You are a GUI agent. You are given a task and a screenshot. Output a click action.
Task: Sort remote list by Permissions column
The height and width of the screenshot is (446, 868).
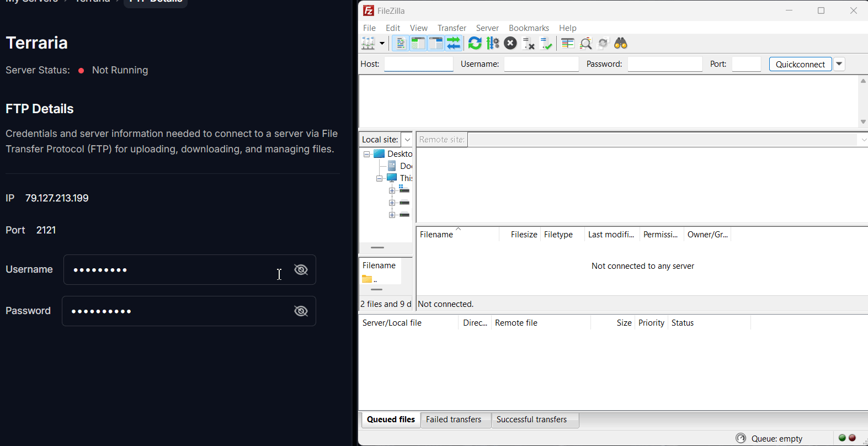[x=662, y=235]
